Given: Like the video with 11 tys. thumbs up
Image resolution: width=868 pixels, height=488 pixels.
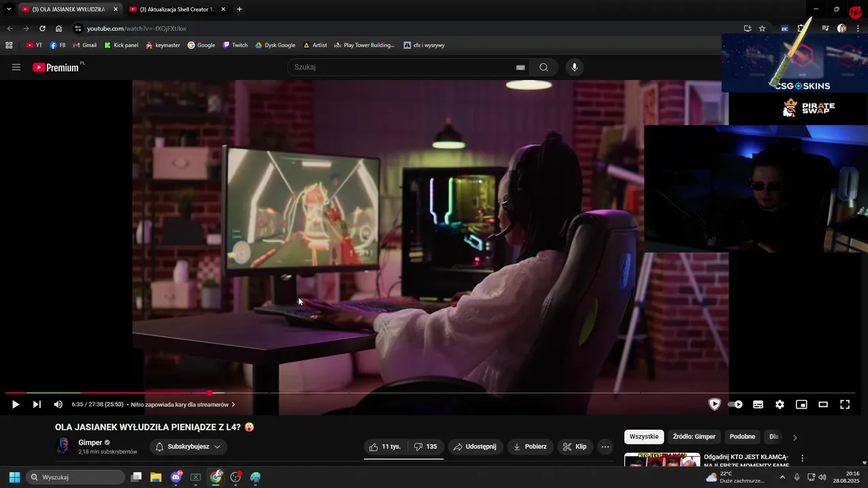Looking at the screenshot, I should (x=385, y=447).
